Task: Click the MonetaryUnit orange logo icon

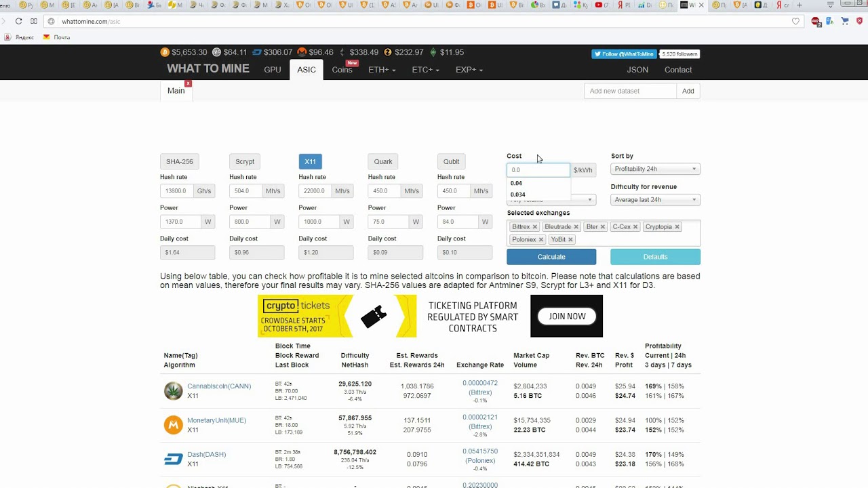Action: (174, 425)
